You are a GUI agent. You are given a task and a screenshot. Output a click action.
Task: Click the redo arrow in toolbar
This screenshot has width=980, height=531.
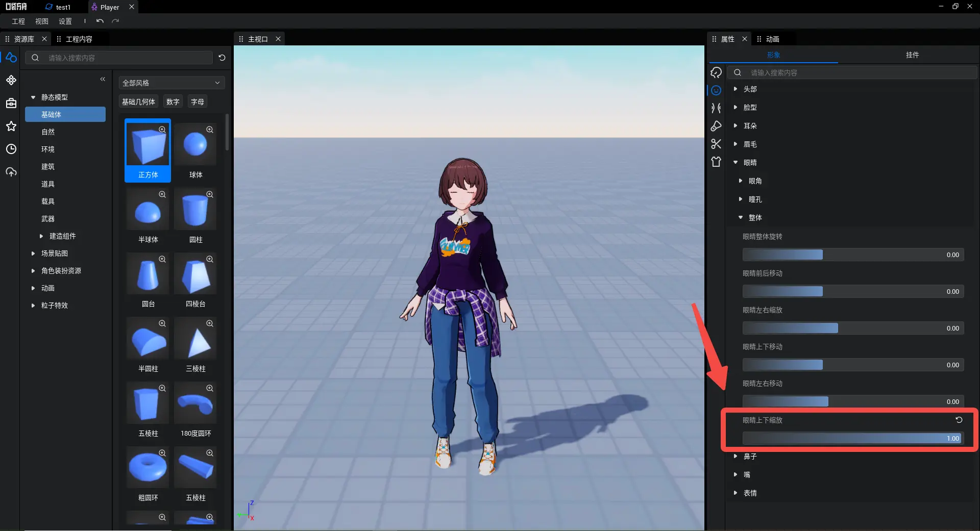click(115, 21)
